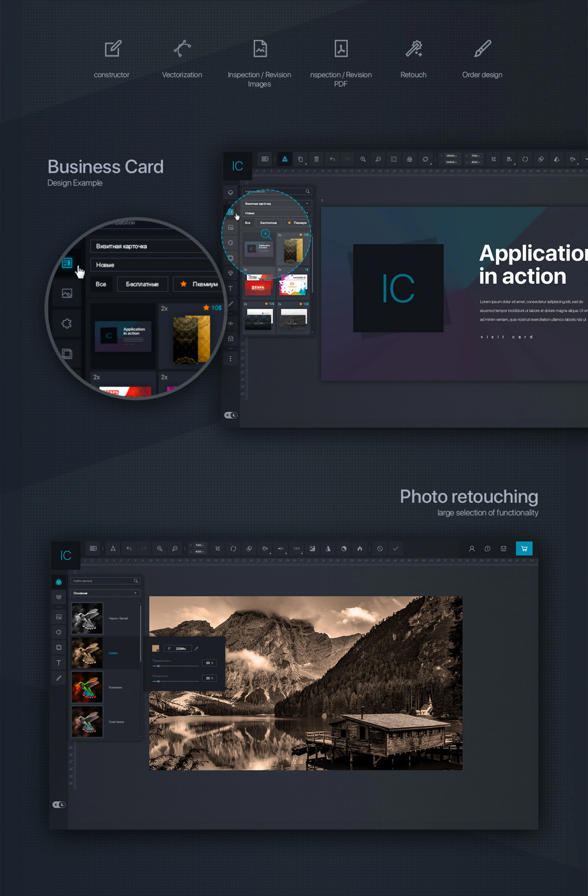This screenshot has width=588, height=896.
Task: Click the trash delete icon in business card toolbar
Action: 317,159
